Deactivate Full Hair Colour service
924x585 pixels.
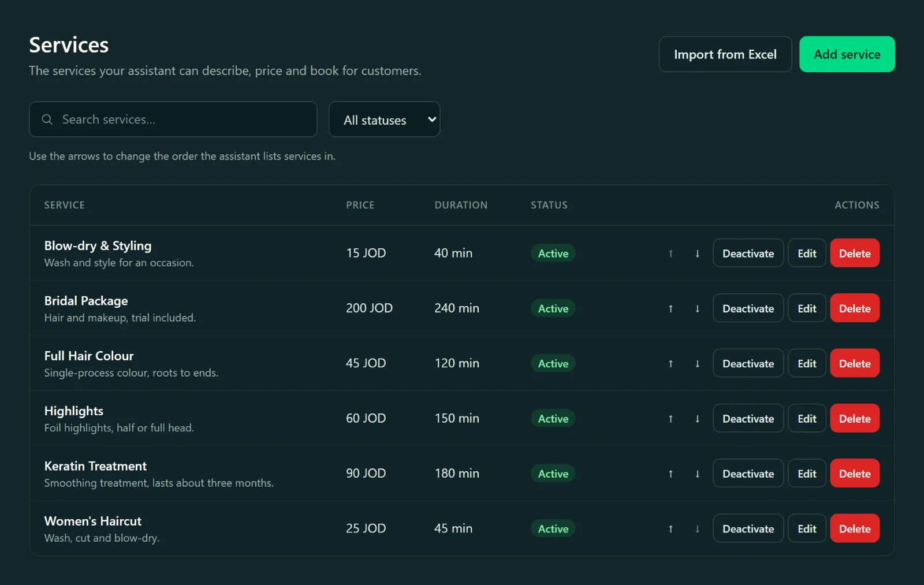coord(748,363)
